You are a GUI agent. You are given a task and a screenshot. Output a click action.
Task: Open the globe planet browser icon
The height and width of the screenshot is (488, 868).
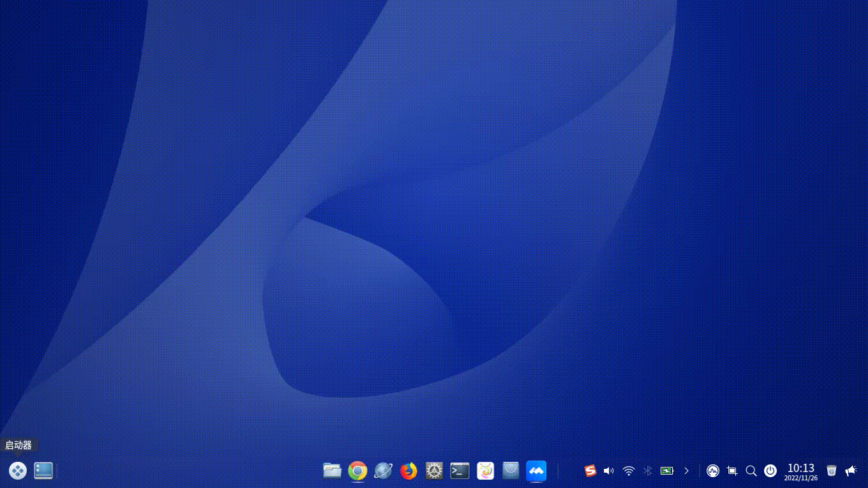tap(383, 471)
